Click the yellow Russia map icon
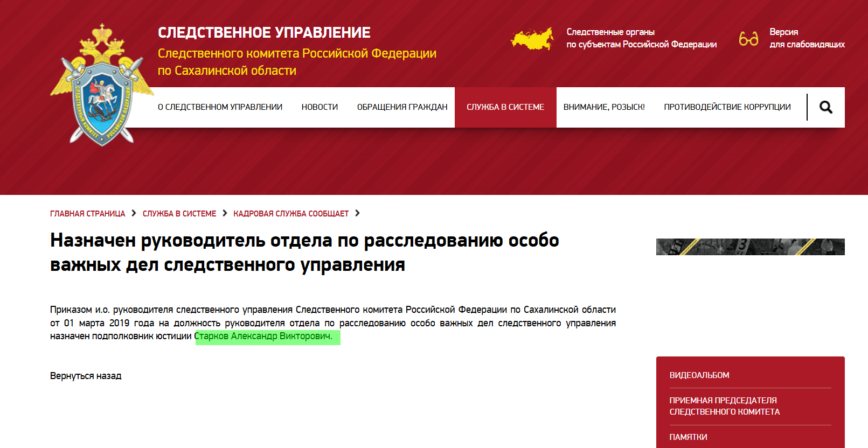Screen dimensions: 868x448 click(532, 39)
